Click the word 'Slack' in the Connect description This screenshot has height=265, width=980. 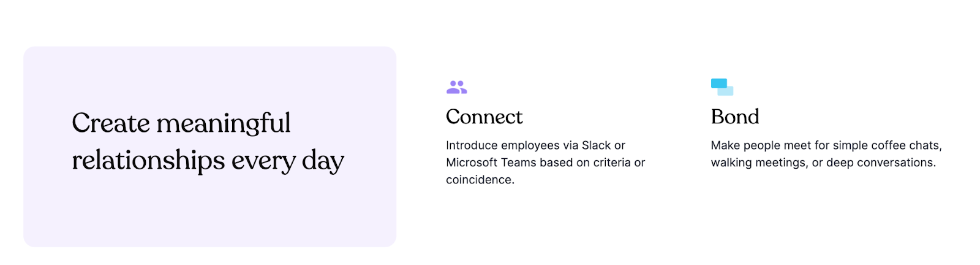(x=595, y=145)
